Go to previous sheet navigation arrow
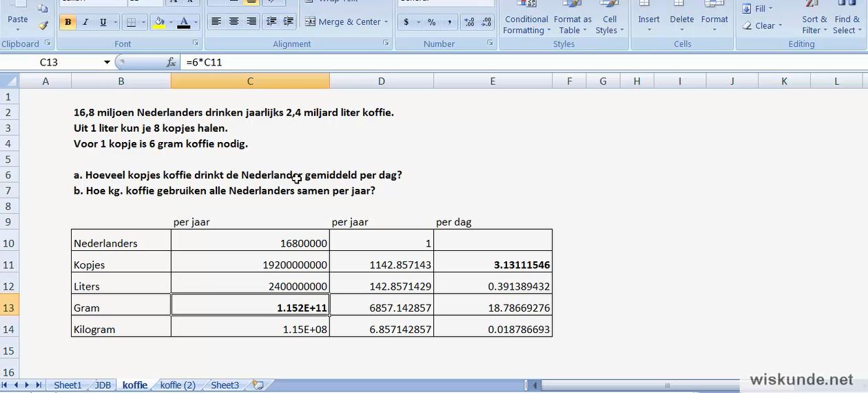 pos(17,385)
